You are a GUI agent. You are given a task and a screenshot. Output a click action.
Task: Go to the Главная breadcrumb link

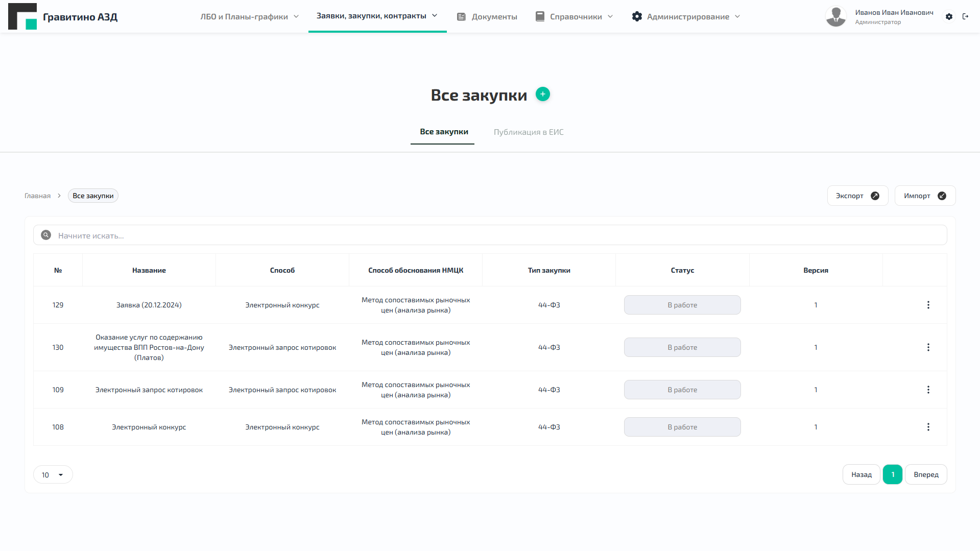click(38, 196)
